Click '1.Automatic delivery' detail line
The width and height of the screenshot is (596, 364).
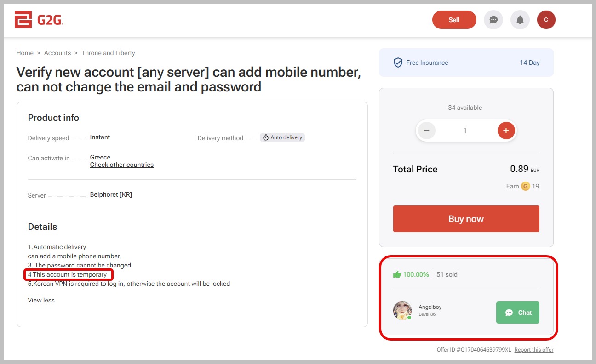57,247
